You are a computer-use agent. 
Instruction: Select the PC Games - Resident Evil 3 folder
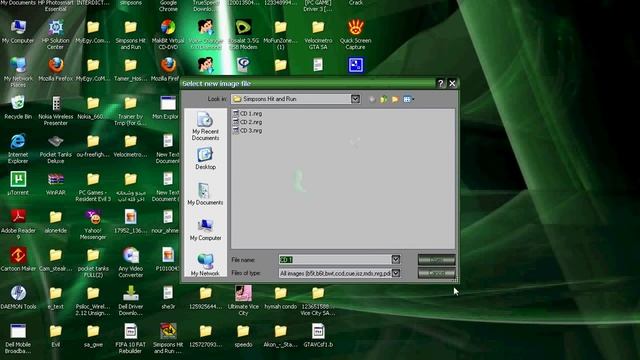93,187
